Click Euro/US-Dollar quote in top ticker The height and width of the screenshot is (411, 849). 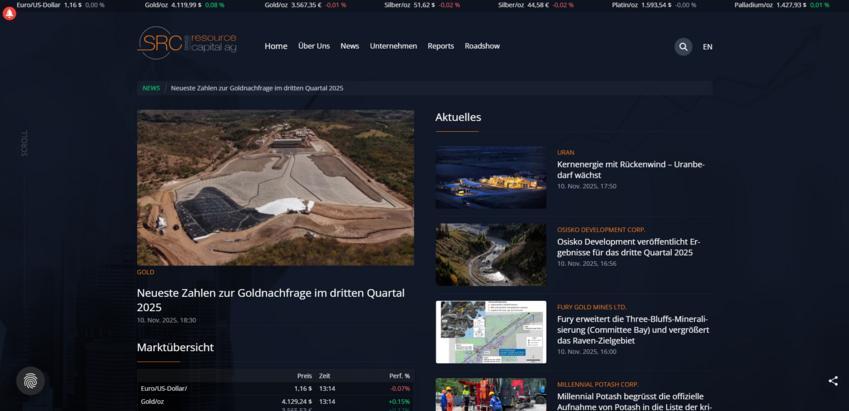click(61, 5)
